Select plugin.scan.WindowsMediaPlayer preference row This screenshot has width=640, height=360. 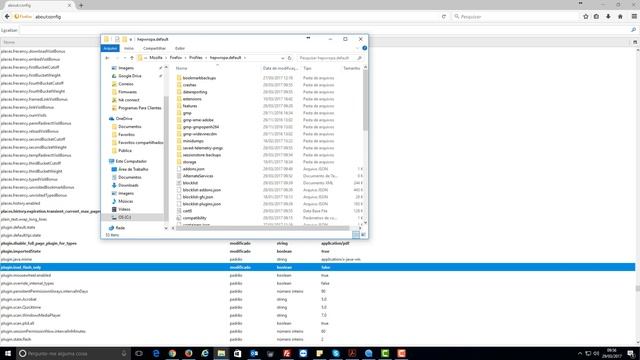tap(318, 315)
